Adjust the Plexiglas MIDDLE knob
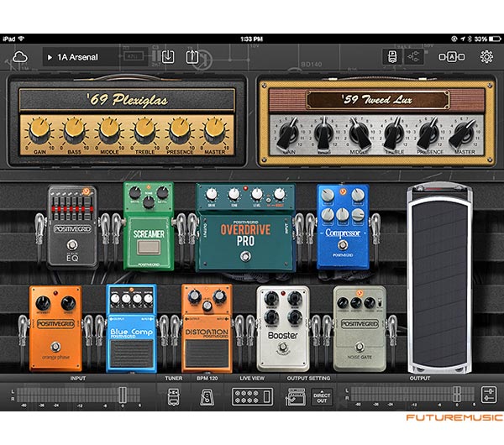 pos(109,130)
